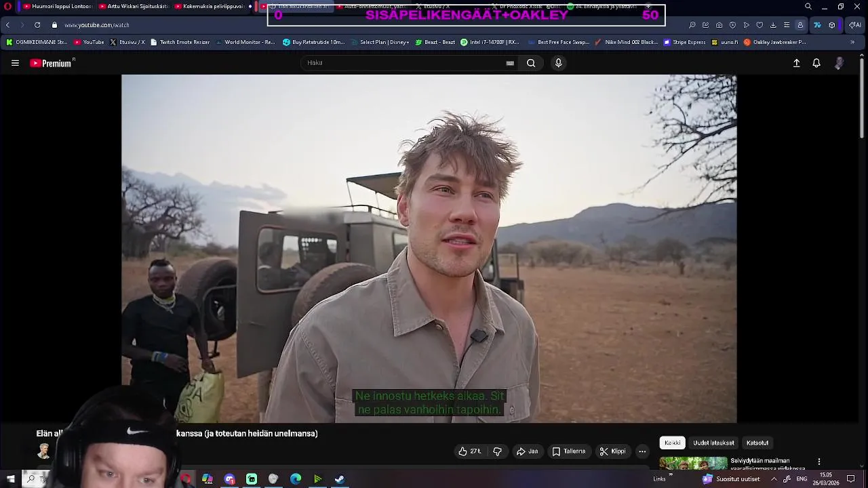Open recommended video Selviydytään maailman thumbnail

click(693, 464)
